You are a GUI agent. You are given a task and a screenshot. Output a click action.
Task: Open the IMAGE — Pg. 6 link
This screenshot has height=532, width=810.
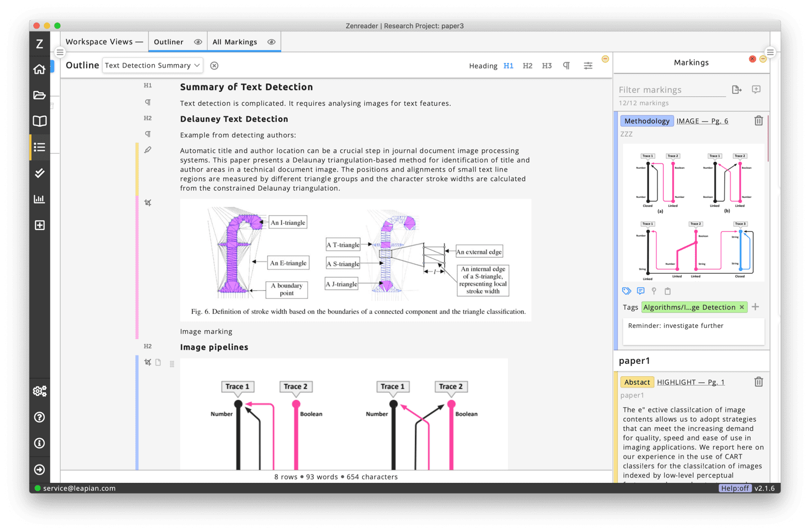(x=702, y=121)
